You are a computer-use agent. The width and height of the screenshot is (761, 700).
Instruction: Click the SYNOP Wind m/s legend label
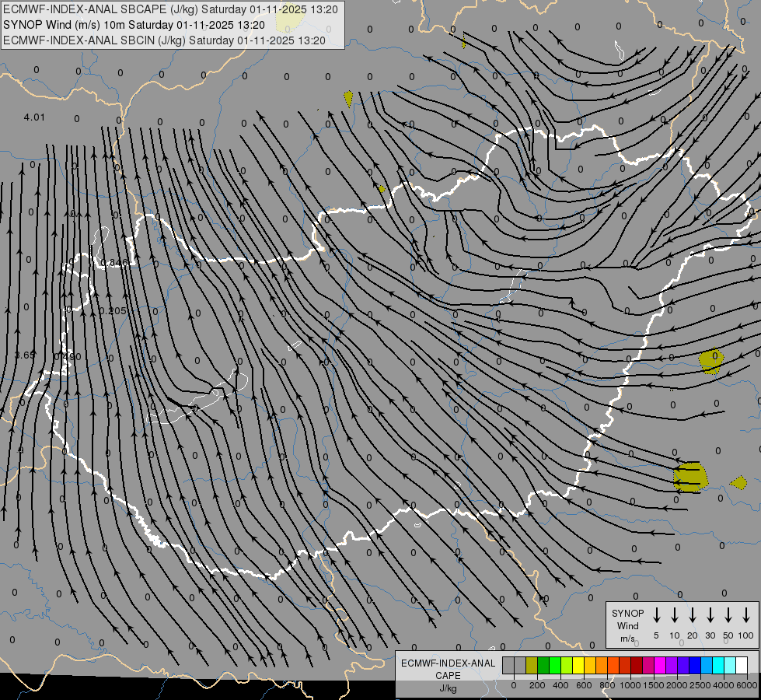coord(627,625)
